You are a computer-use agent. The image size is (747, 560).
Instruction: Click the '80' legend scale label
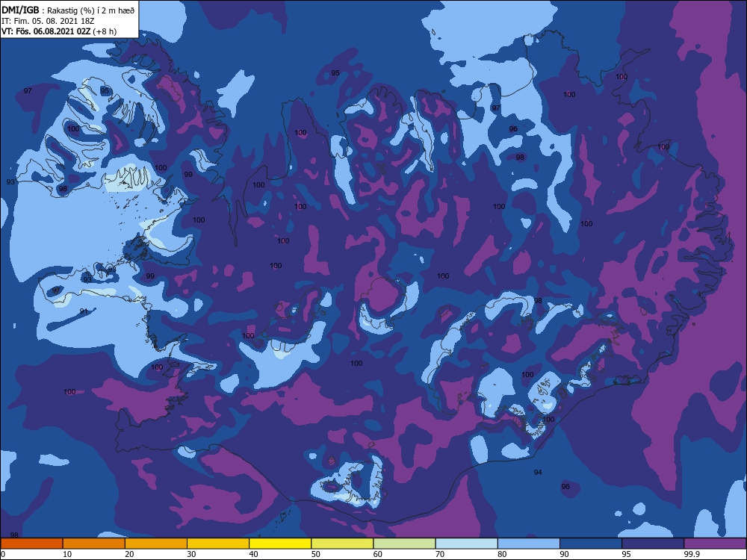[502, 554]
